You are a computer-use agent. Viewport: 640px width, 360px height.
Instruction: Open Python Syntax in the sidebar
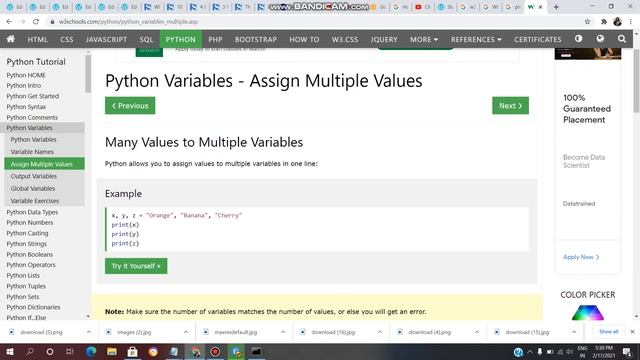coord(26,107)
